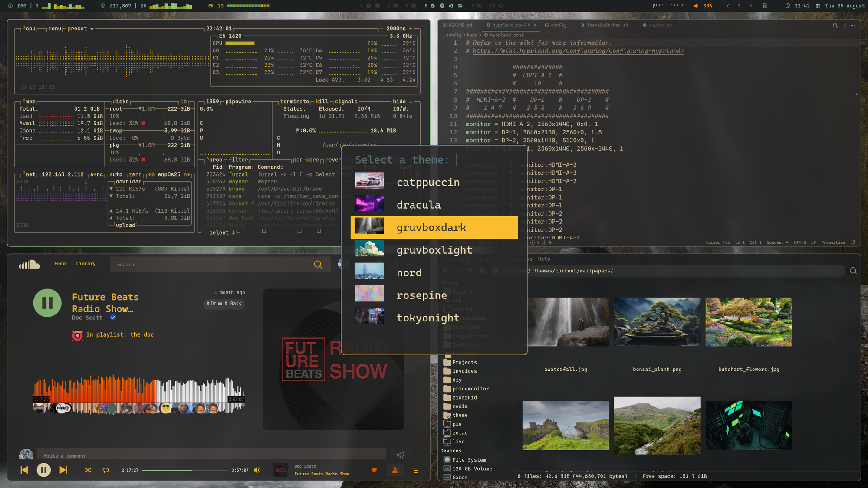Go to previous track in player bar

[x=24, y=470]
